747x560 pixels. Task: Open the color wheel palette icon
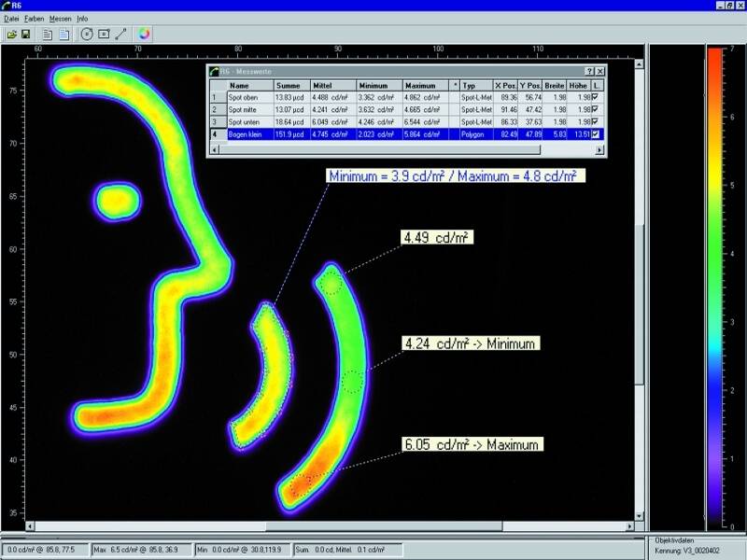143,34
